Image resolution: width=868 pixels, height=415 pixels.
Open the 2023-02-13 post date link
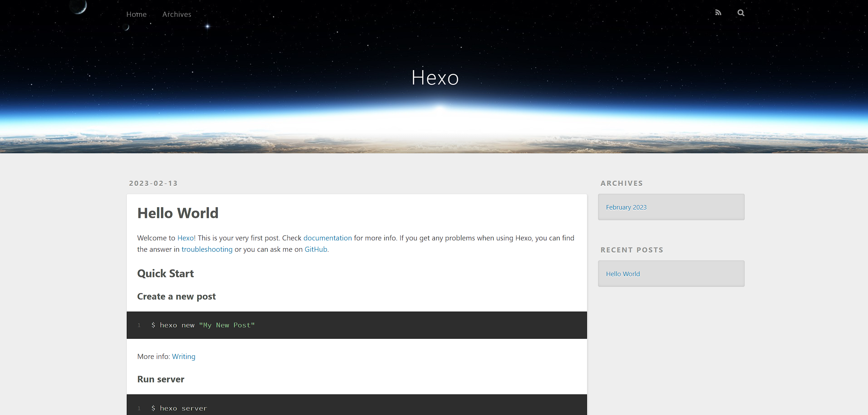pos(153,183)
